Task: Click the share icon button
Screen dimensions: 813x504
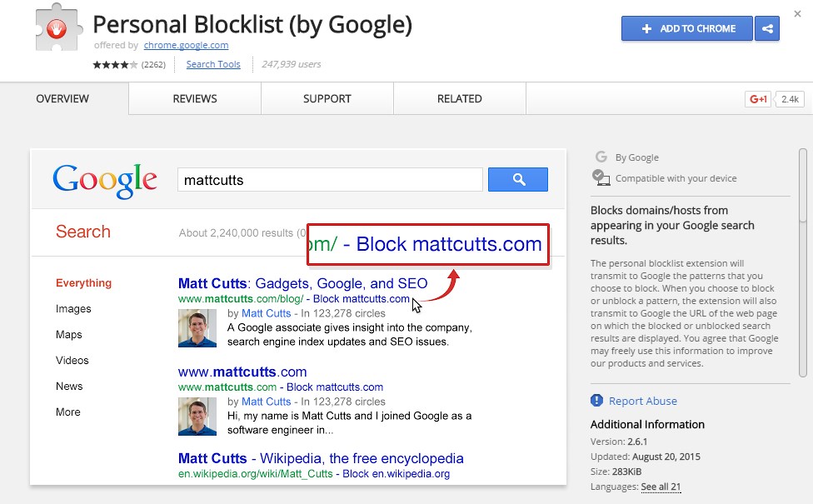Action: (766, 28)
